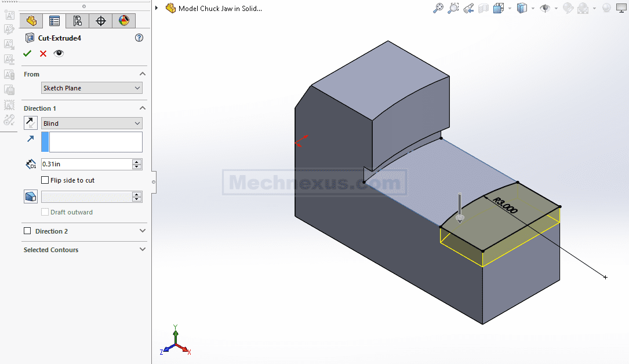Viewport: 629px width, 364px height.
Task: Open the Apply Scene dropdown arrow
Action: coord(594,8)
